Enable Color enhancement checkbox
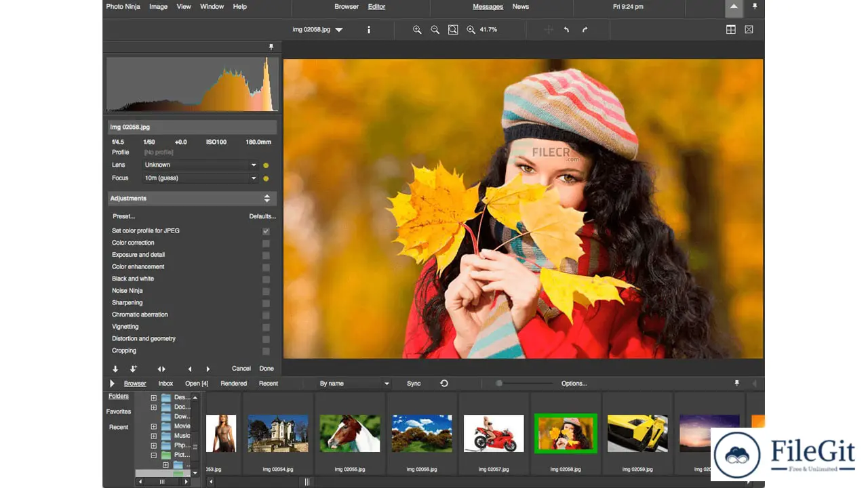Image resolution: width=868 pixels, height=488 pixels. tap(266, 267)
